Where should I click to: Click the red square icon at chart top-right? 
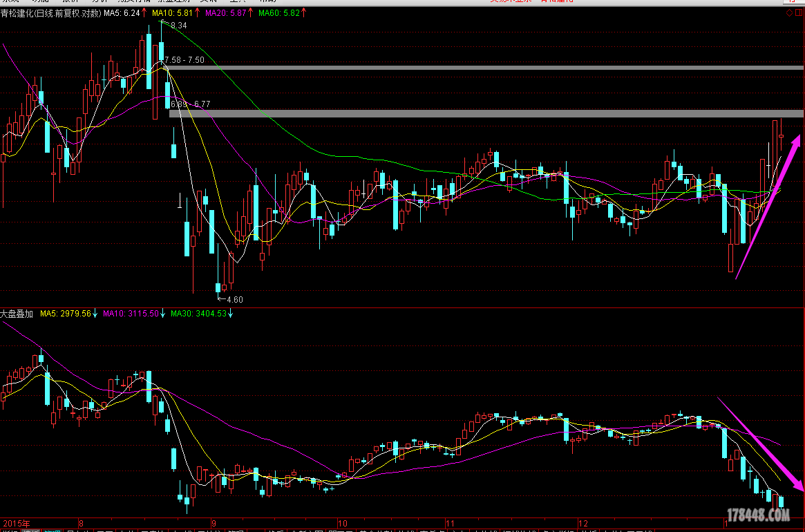pos(800,13)
